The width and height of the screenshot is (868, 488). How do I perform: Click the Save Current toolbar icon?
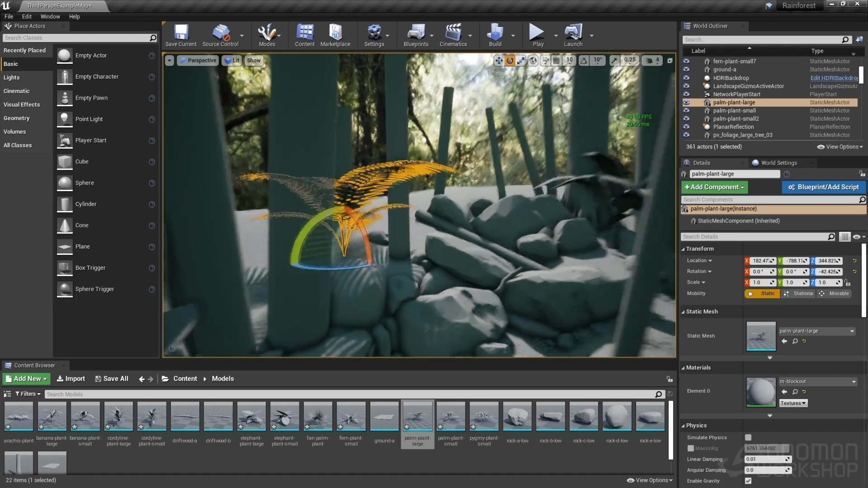tap(181, 35)
